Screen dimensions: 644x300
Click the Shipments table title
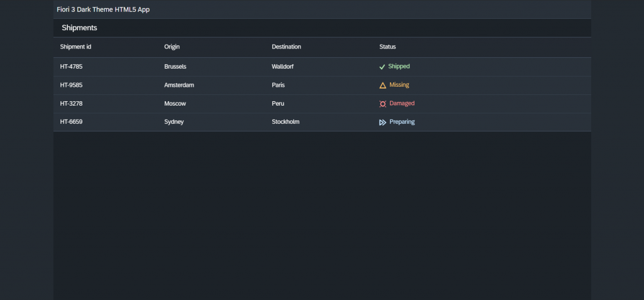[79, 28]
